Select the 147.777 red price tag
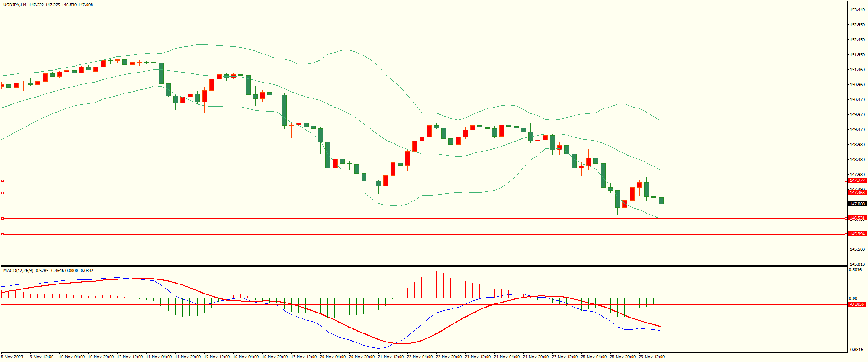Viewport: 868px width, 362px height. [x=857, y=181]
